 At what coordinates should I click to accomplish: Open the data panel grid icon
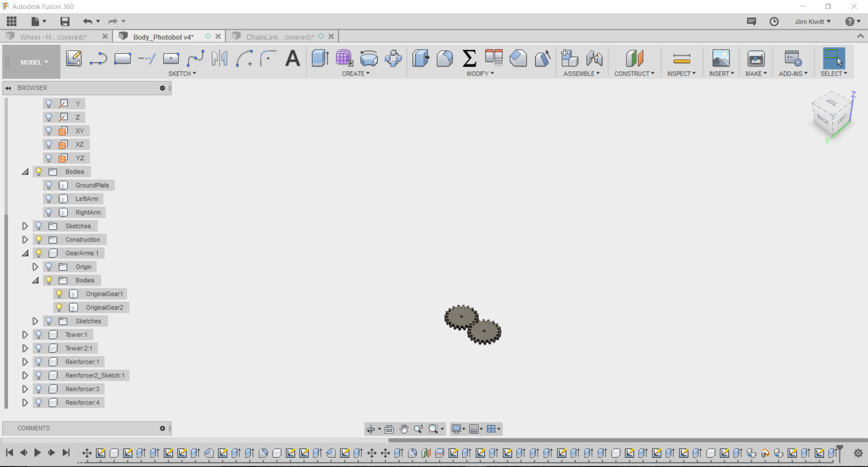12,21
